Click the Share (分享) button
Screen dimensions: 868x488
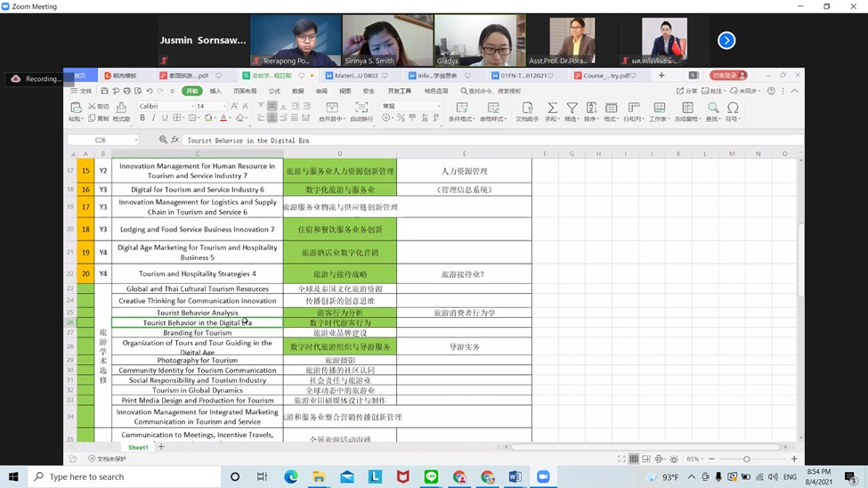tap(687, 91)
